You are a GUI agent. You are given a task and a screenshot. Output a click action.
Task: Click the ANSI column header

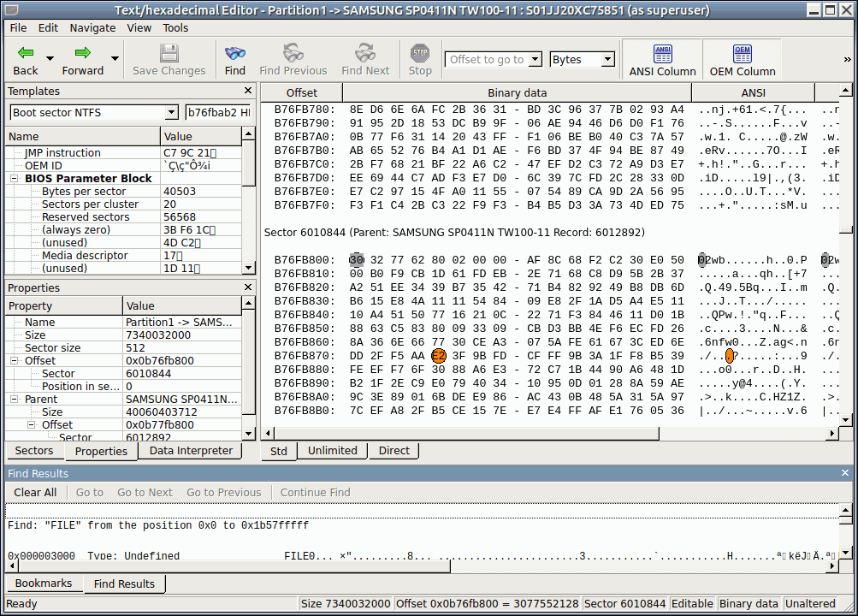click(x=754, y=93)
